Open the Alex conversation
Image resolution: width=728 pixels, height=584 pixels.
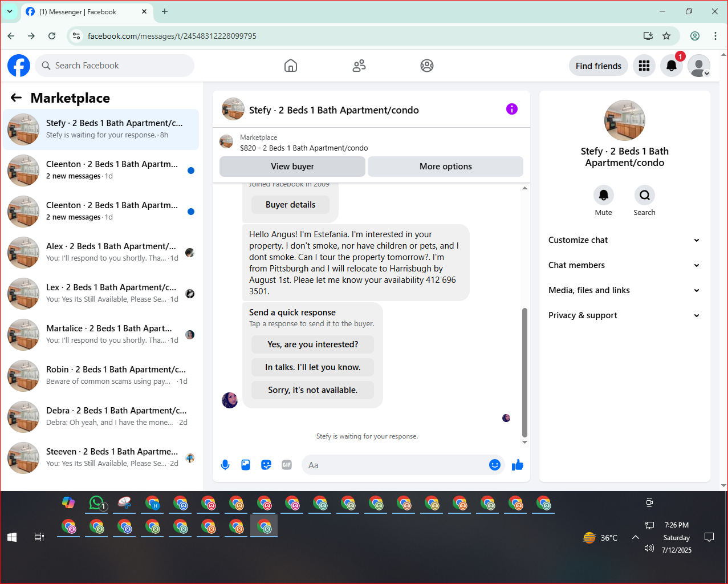point(101,253)
